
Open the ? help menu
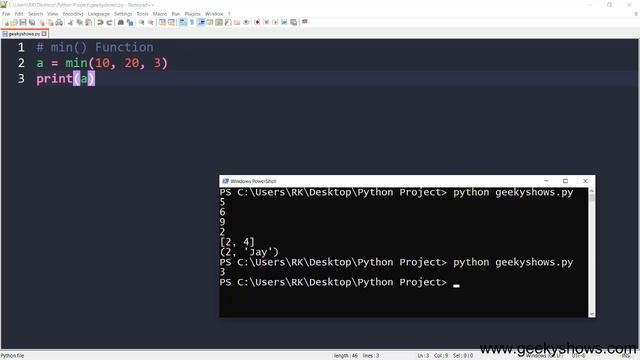pos(229,14)
